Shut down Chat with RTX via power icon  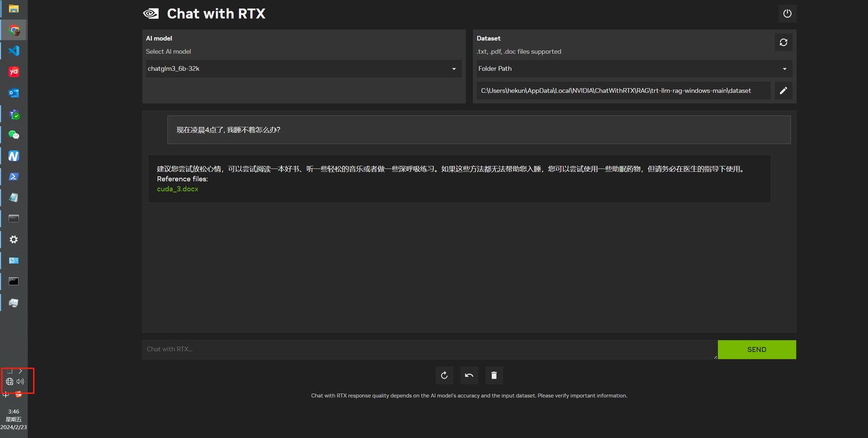pos(787,13)
